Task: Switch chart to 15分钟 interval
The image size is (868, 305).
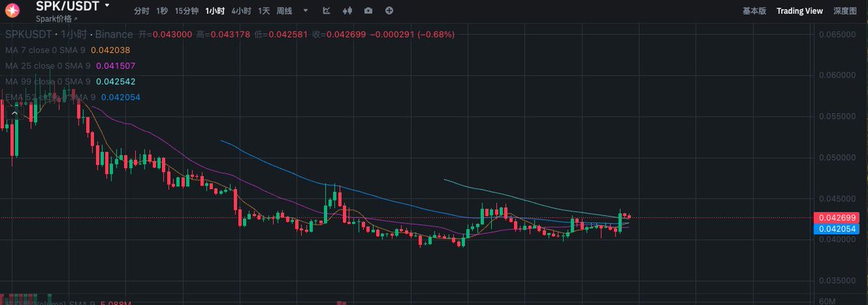Action: (187, 11)
